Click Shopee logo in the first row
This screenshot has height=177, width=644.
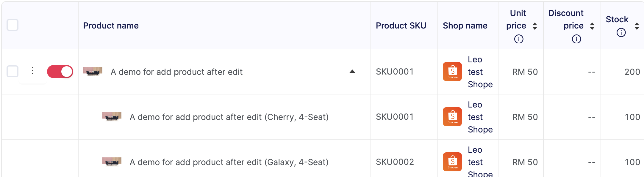(x=452, y=72)
